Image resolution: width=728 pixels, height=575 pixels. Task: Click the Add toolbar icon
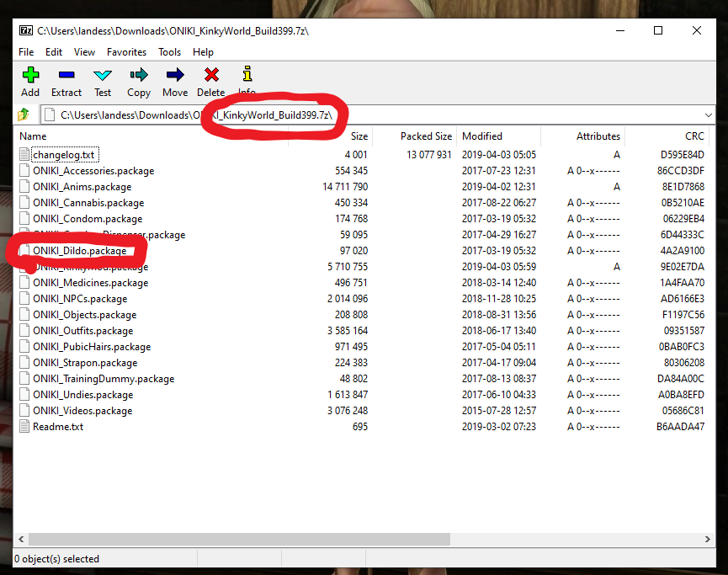click(30, 75)
